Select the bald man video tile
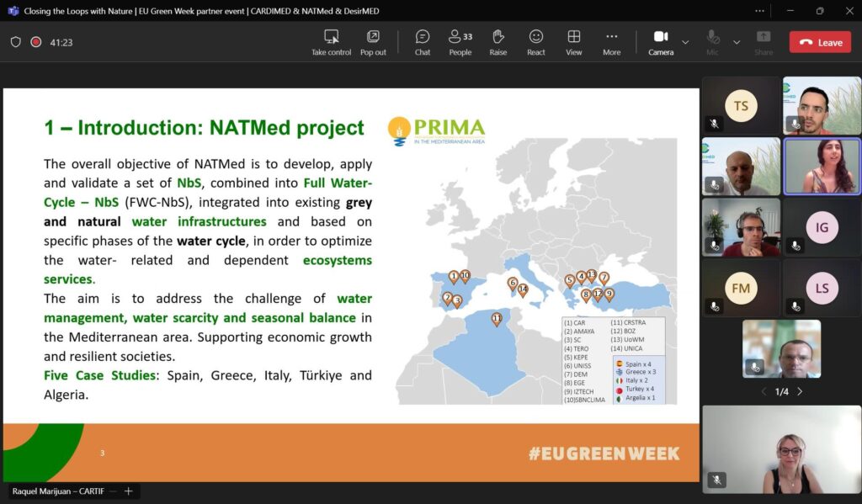Image resolution: width=862 pixels, height=504 pixels. click(x=741, y=166)
